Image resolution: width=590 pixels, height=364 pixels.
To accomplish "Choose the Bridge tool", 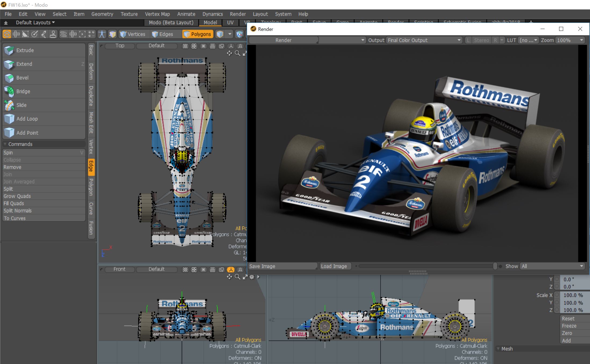I will click(x=44, y=91).
